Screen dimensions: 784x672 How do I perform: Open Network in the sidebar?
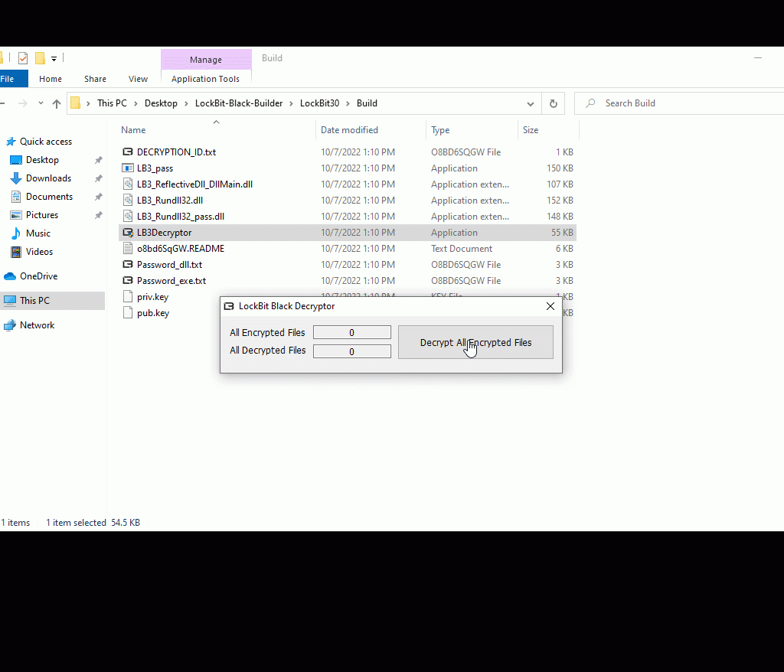pos(37,325)
